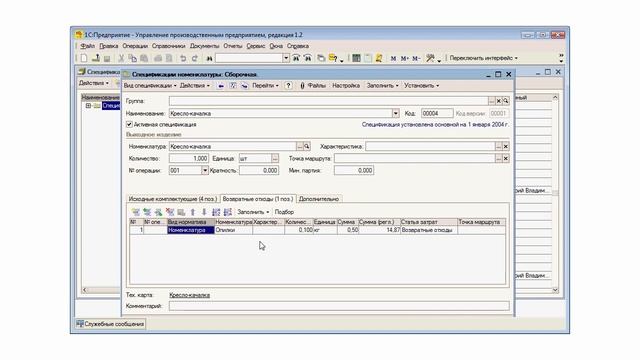Move row down with down arrow icon
The image size is (640, 360).
[204, 212]
